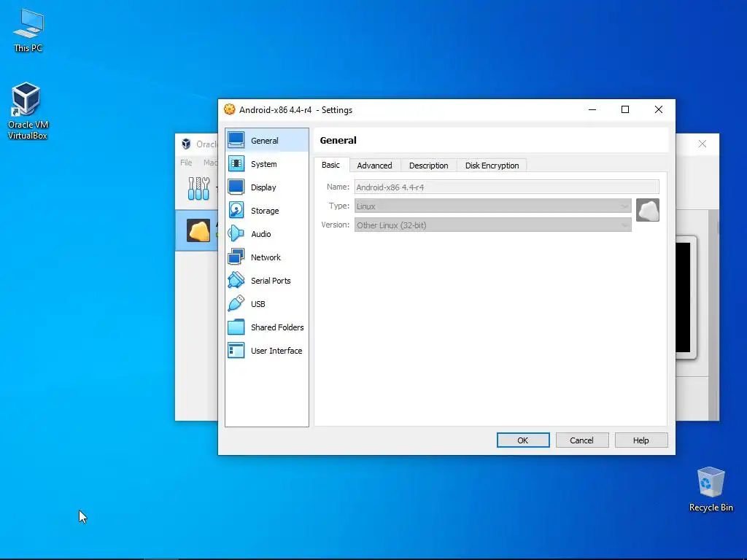Open the System settings category
Image resolution: width=747 pixels, height=560 pixels.
coord(267,164)
